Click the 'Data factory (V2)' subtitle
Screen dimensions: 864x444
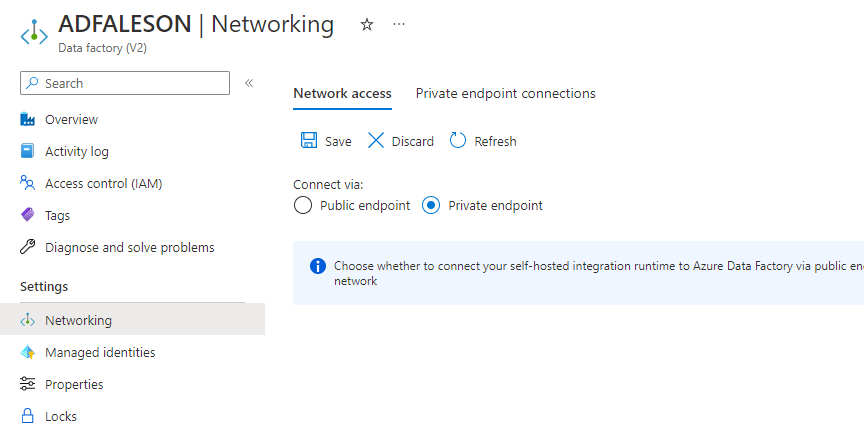tap(102, 48)
